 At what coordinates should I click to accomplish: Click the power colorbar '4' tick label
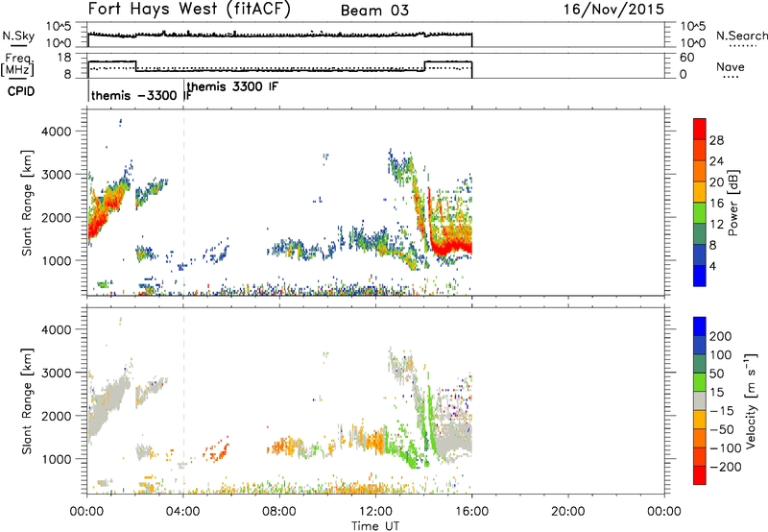[x=712, y=266]
